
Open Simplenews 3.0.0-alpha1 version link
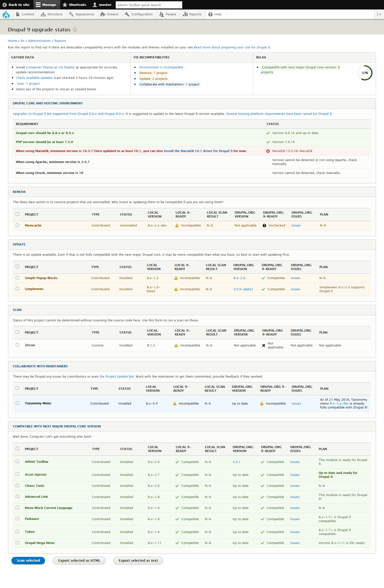click(243, 289)
